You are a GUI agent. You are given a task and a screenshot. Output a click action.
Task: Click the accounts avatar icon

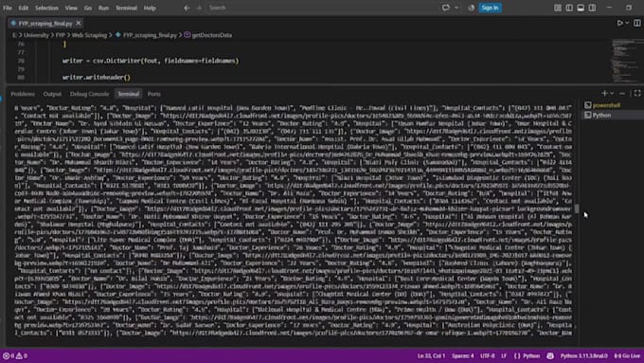pyautogui.click(x=471, y=8)
